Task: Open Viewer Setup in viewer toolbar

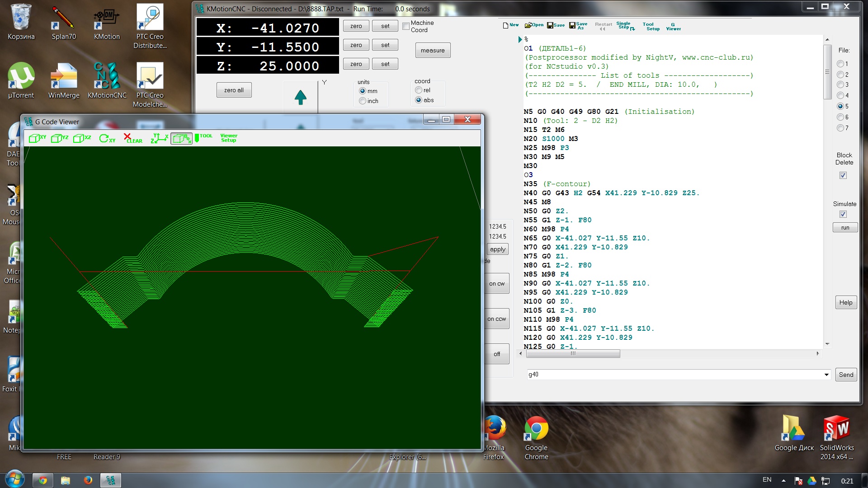Action: click(228, 138)
